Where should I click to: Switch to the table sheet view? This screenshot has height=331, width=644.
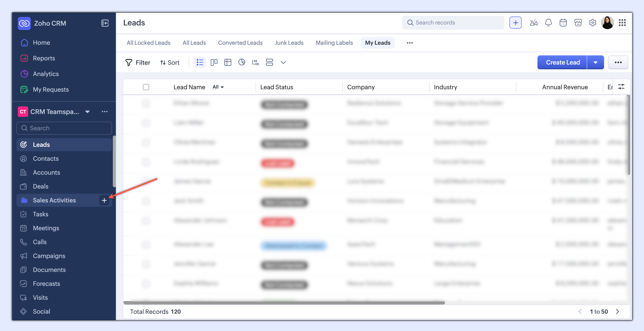[x=228, y=62]
